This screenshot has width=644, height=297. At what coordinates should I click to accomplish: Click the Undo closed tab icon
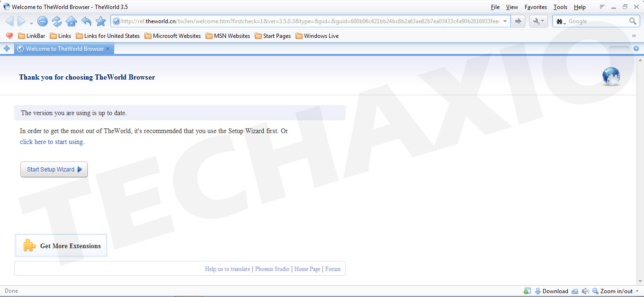[x=86, y=21]
